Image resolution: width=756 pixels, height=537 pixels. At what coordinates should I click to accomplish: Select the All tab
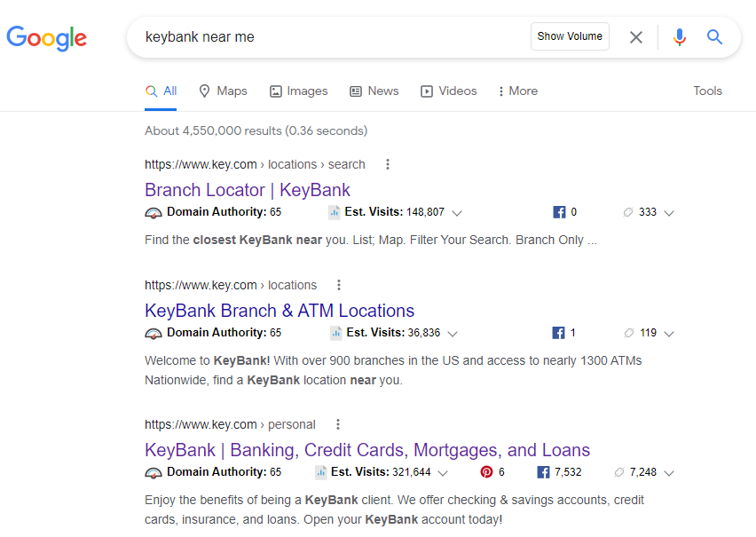point(161,91)
